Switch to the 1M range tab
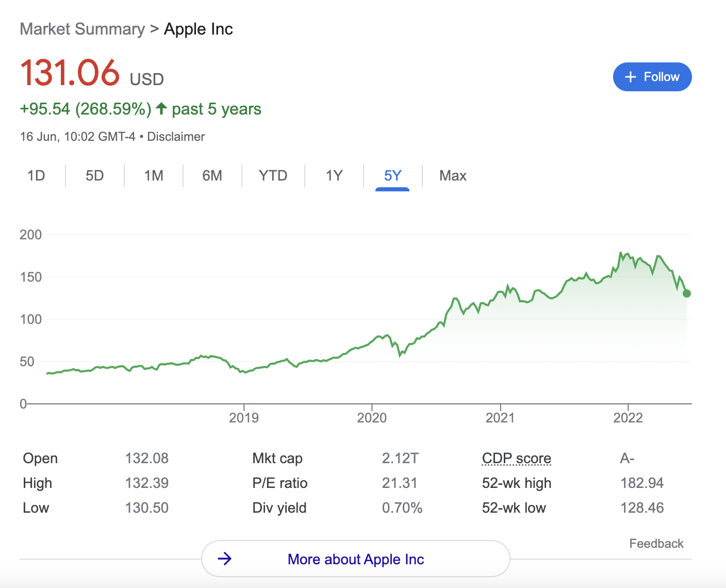The image size is (726, 588). click(x=154, y=176)
